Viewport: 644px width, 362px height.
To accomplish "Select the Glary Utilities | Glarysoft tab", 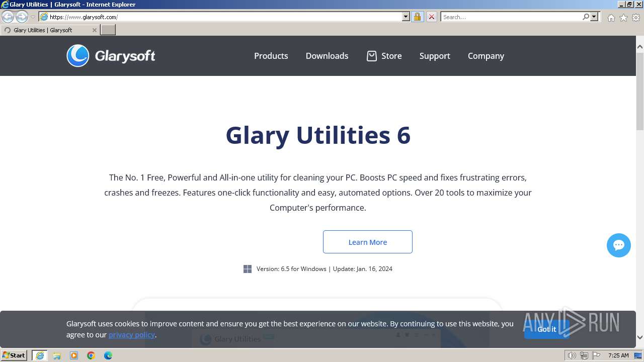I will [50, 30].
